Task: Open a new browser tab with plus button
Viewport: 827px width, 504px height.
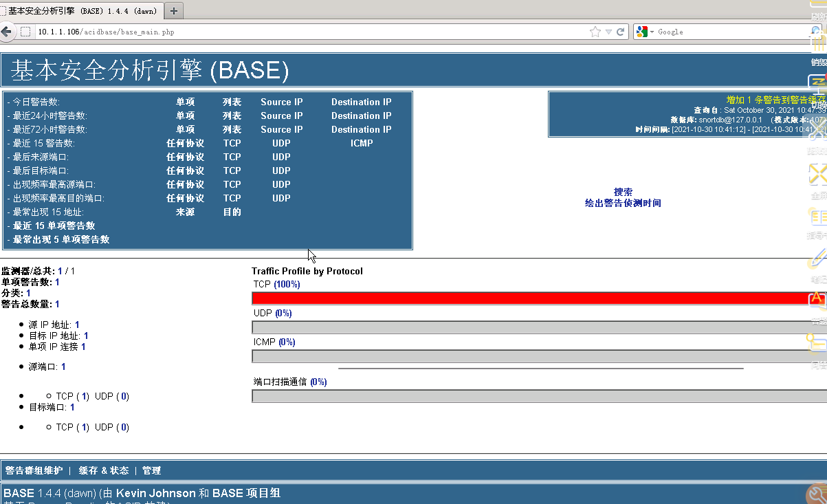Action: [175, 11]
